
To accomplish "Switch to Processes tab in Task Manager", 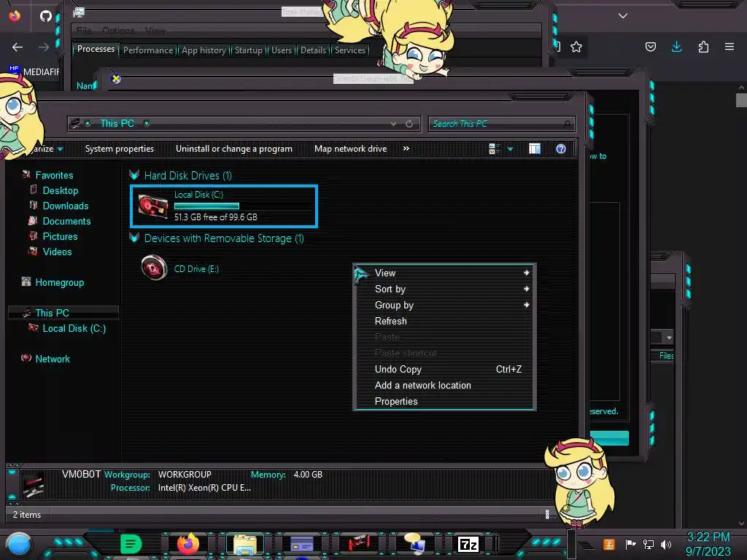I will click(96, 49).
